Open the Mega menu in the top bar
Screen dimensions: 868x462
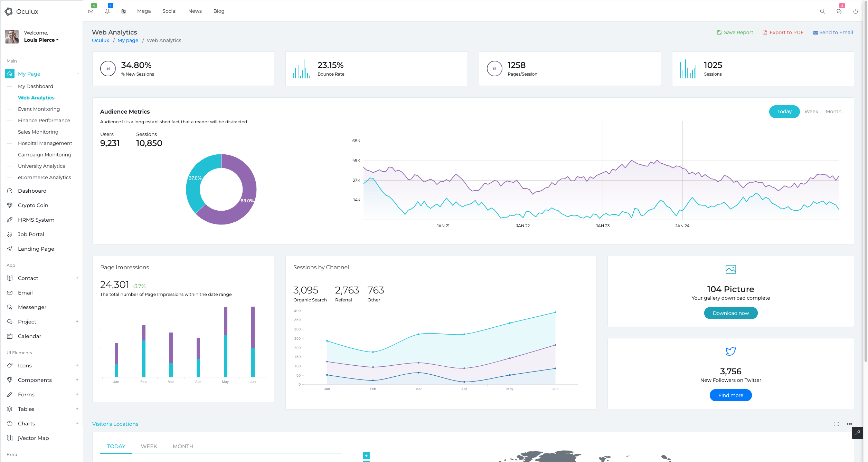(144, 11)
